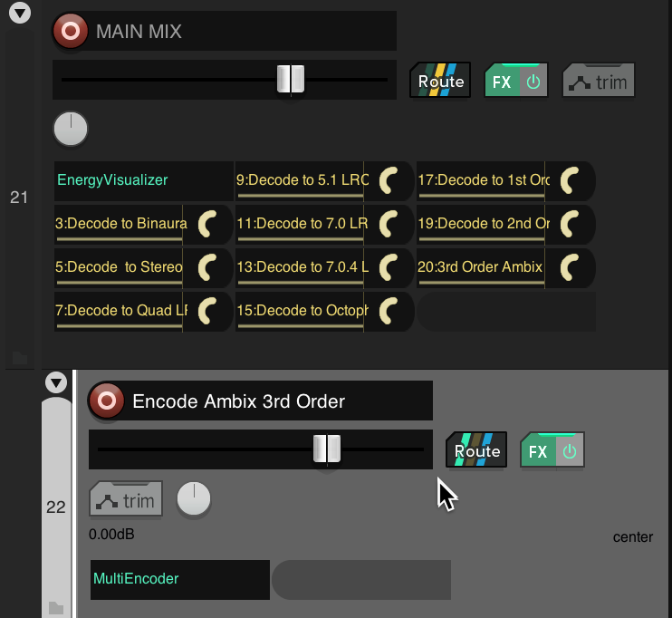
Task: Click the MAIN MIX volume fader handle
Action: tap(291, 80)
